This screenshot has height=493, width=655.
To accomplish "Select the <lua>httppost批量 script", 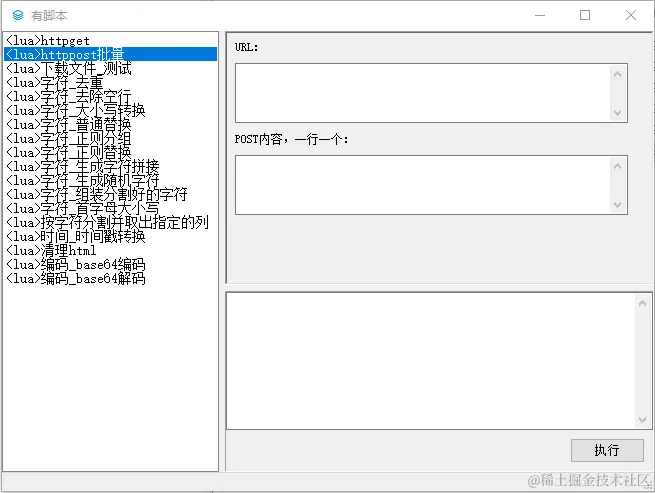I will tap(110, 54).
